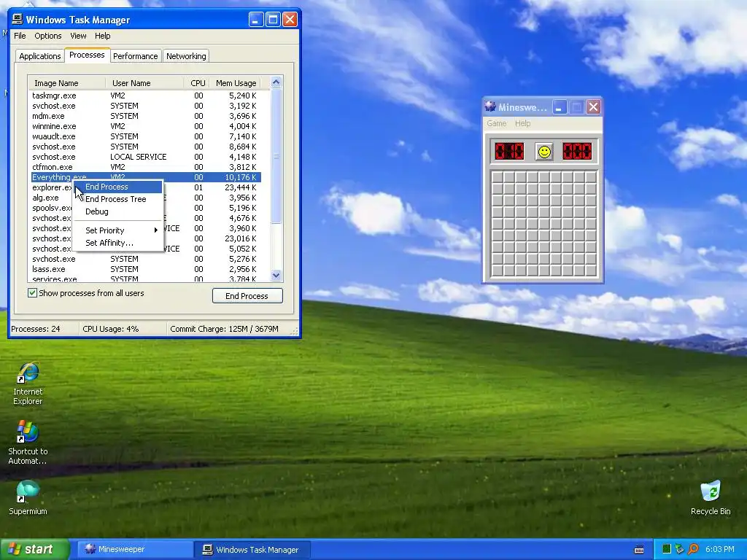Image resolution: width=747 pixels, height=560 pixels.
Task: Select Set Affinity... from context menu
Action: [x=117, y=243]
